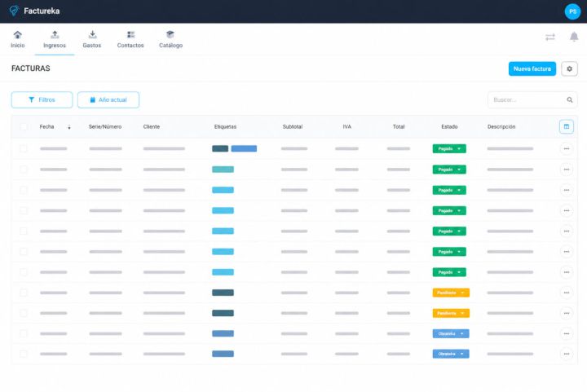The width and height of the screenshot is (587, 392).
Task: Check the last Obsoleta row checkbox
Action: coord(24,354)
